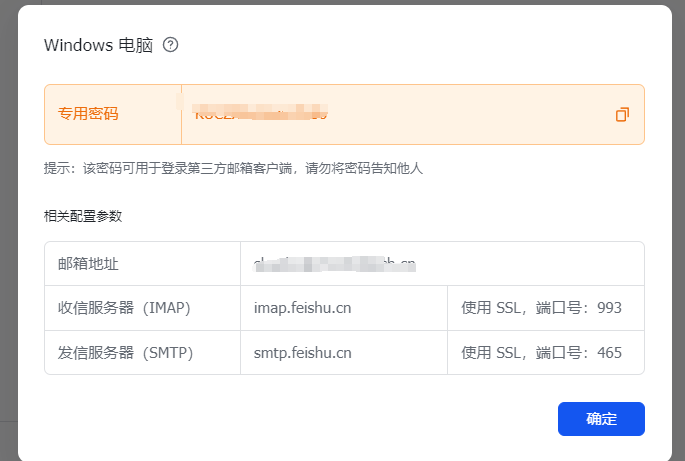Copy the 专用密码 with the copy icon

(622, 114)
